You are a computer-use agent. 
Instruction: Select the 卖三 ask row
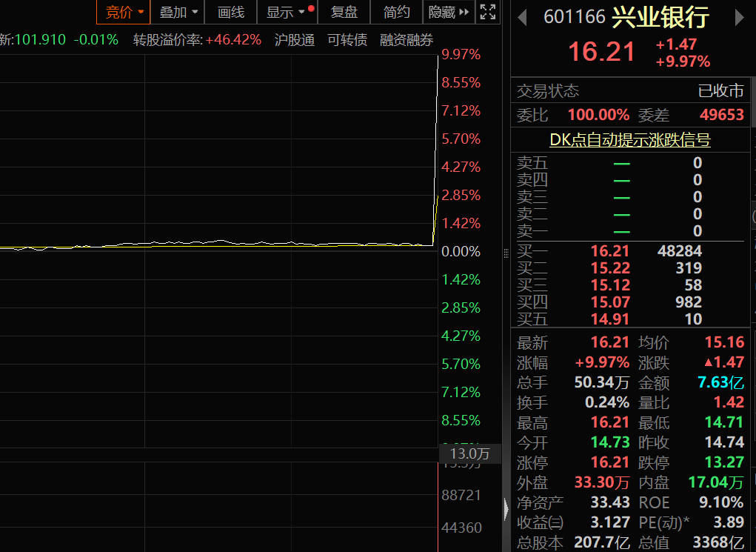[x=630, y=197]
